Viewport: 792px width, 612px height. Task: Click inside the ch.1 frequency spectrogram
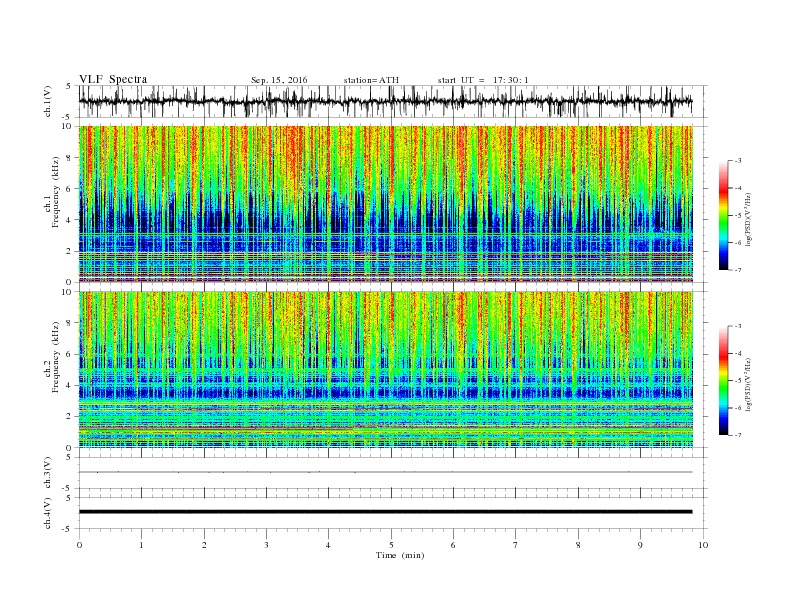pyautogui.click(x=386, y=204)
